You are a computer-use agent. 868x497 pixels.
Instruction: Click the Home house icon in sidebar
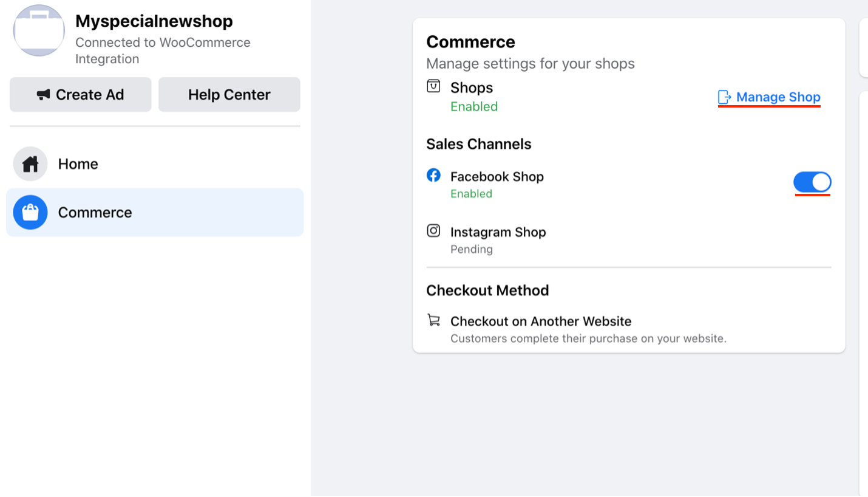tap(30, 164)
